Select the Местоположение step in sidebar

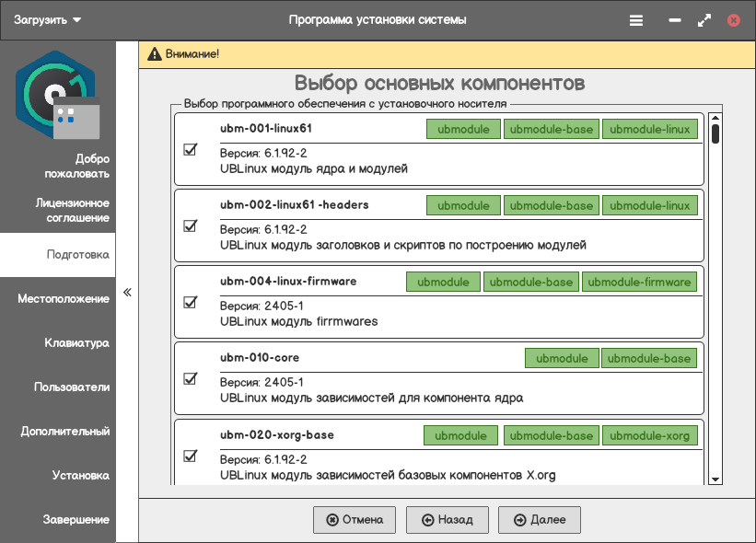click(x=63, y=299)
